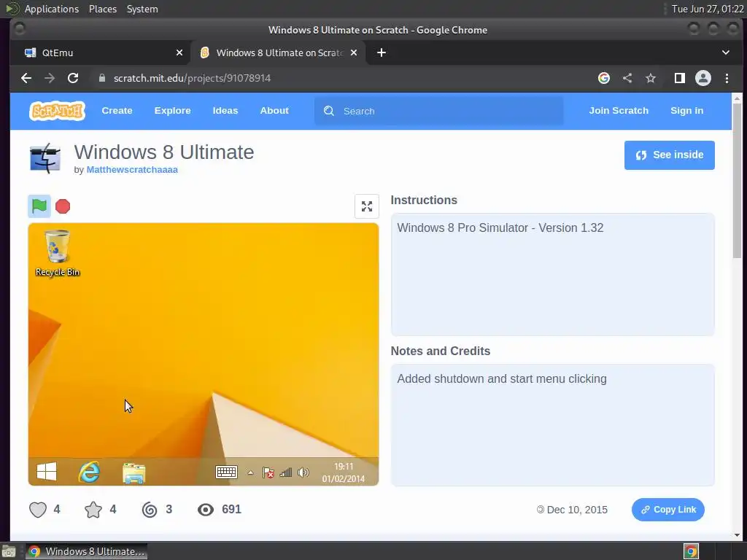This screenshot has width=747, height=560.
Task: Click the green flag to start project
Action: (x=39, y=206)
